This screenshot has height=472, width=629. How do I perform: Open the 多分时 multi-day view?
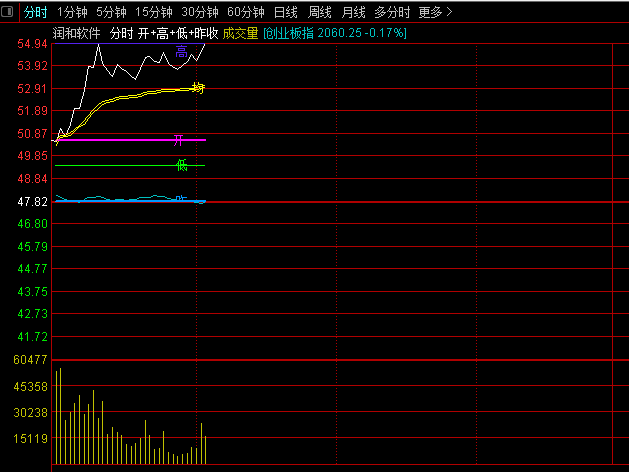(392, 13)
